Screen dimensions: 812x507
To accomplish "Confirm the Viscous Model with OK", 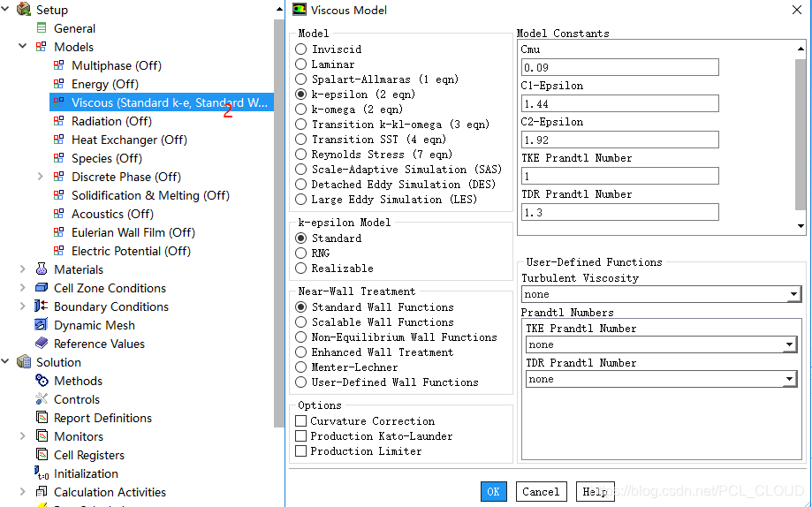I will pyautogui.click(x=494, y=491).
